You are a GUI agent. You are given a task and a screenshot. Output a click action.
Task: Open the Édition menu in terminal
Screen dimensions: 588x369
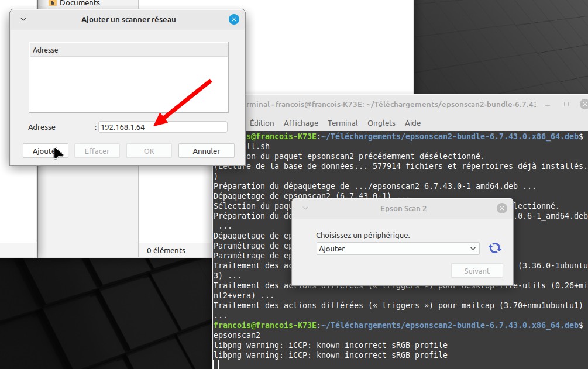click(x=262, y=123)
